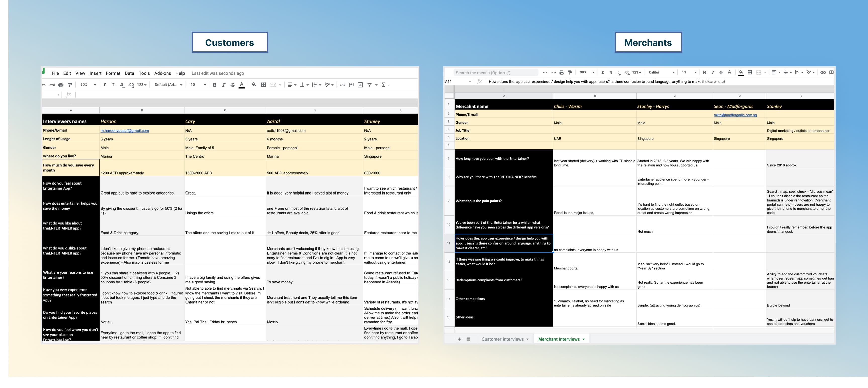Image resolution: width=868 pixels, height=388 pixels.
Task: Open Last edit was seconds ago link
Action: point(217,73)
